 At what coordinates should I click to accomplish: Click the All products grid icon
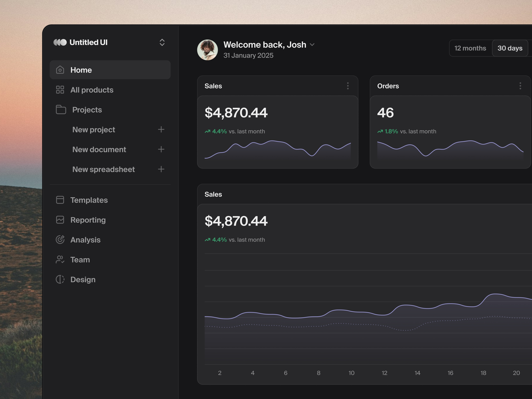[60, 90]
